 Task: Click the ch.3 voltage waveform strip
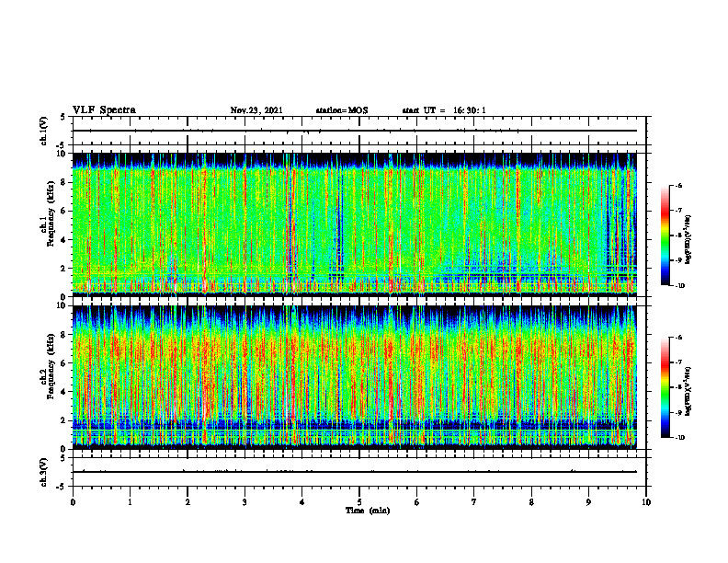[x=359, y=472]
